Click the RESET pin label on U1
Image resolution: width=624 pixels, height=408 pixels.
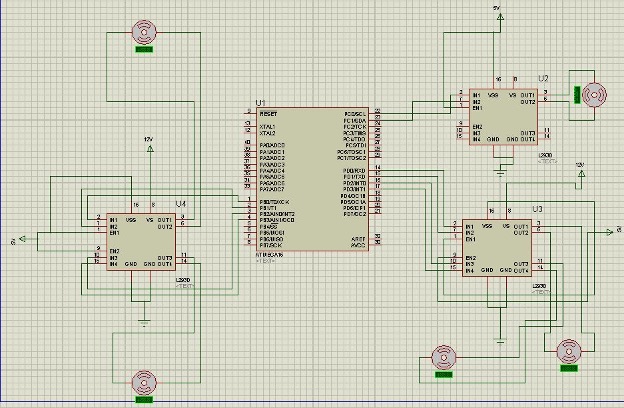click(268, 114)
